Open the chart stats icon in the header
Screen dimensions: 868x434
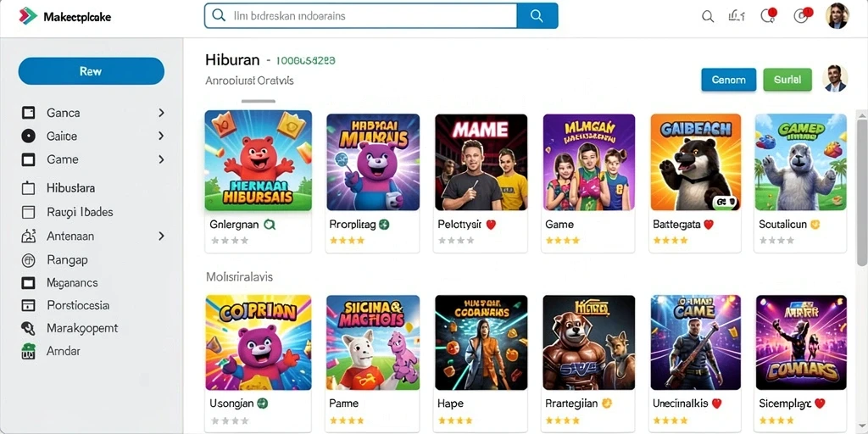737,16
